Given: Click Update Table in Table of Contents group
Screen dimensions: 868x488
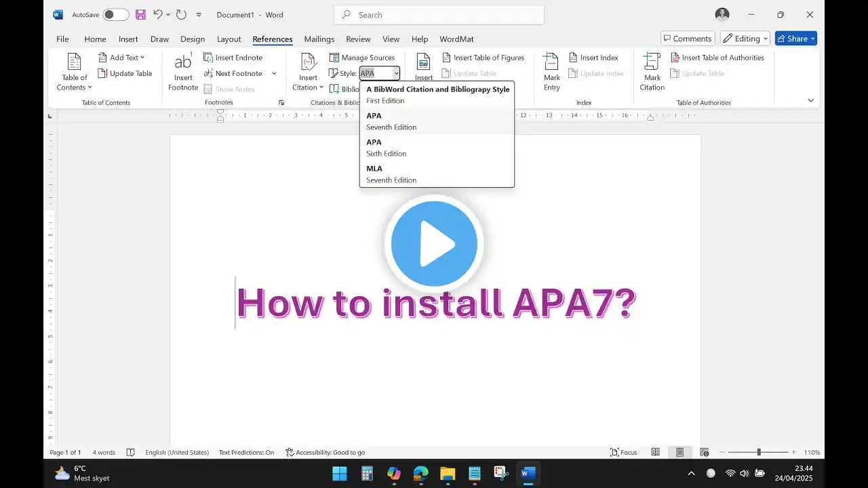Looking at the screenshot, I should point(125,73).
